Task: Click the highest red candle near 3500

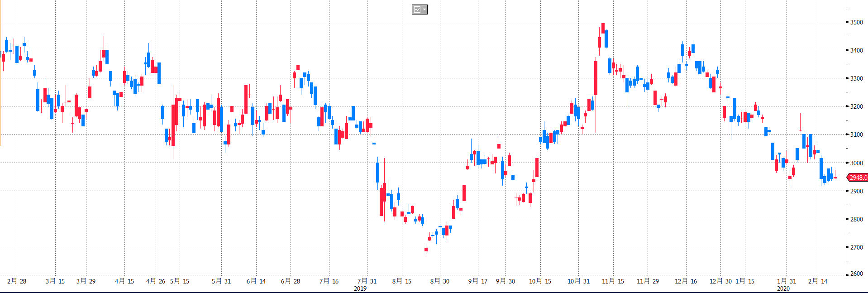Action: (603, 28)
